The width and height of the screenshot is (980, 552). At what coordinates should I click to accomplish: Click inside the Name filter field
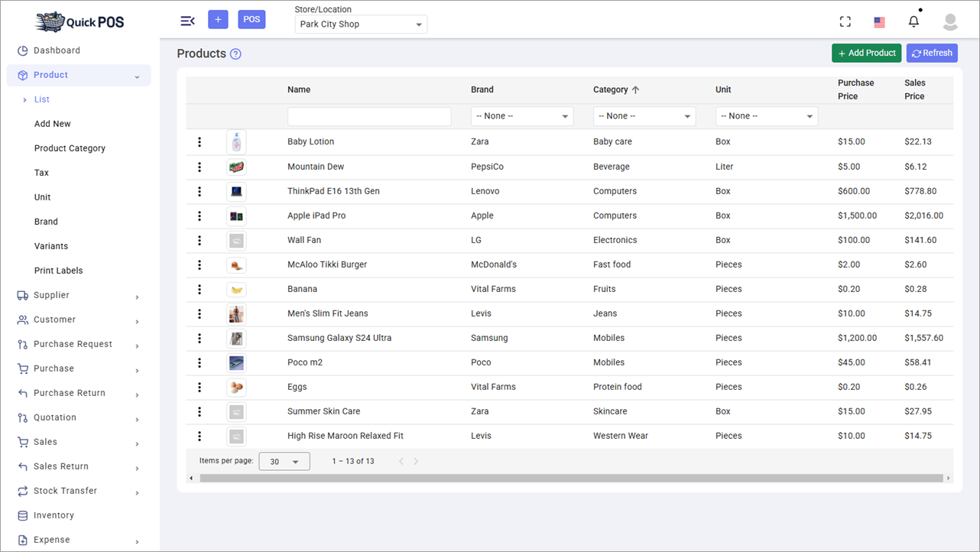pos(369,115)
